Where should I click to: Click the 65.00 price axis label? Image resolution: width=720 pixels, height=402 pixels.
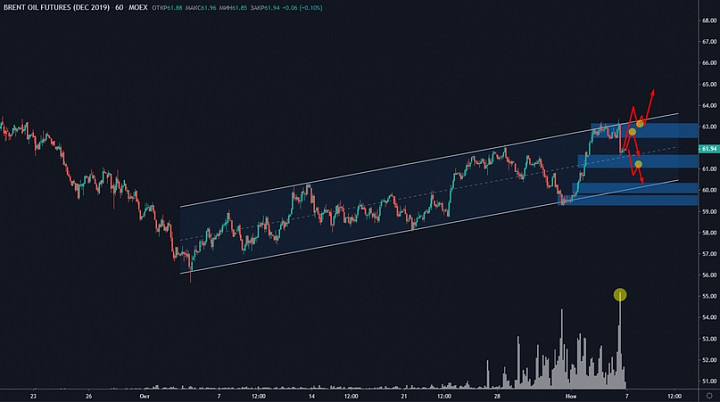tap(709, 85)
